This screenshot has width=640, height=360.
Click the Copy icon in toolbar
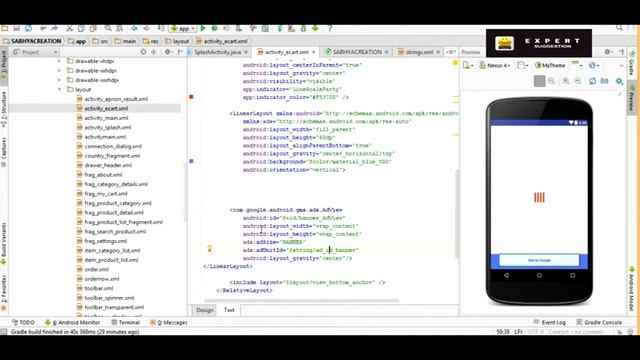tap(81, 28)
